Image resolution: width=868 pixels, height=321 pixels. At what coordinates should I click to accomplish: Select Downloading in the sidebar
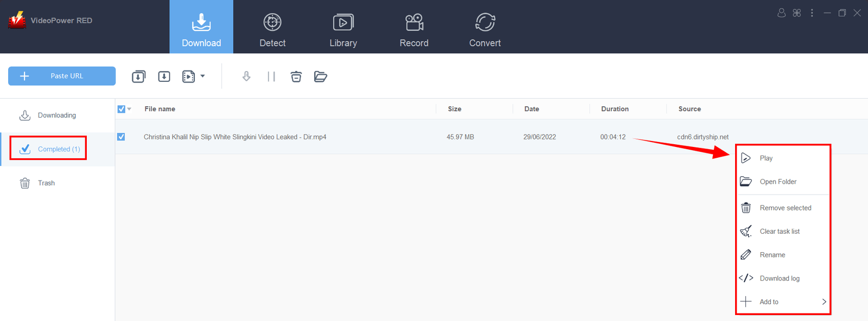[58, 115]
